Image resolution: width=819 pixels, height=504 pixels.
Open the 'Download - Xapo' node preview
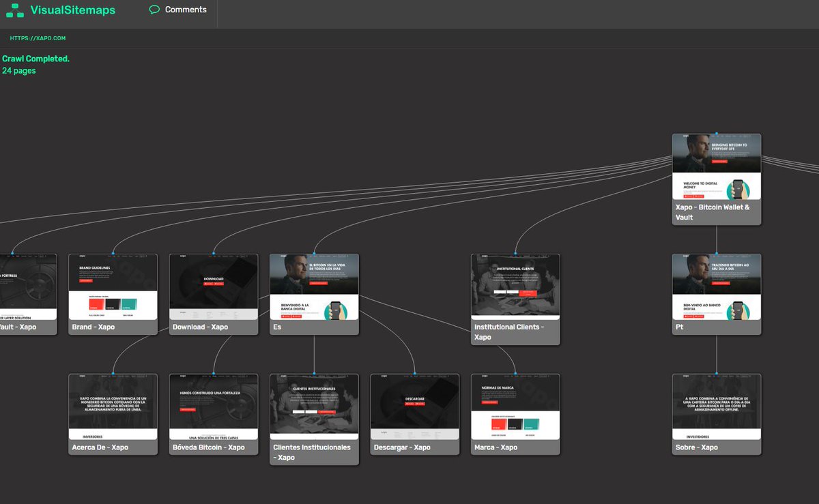(x=214, y=286)
